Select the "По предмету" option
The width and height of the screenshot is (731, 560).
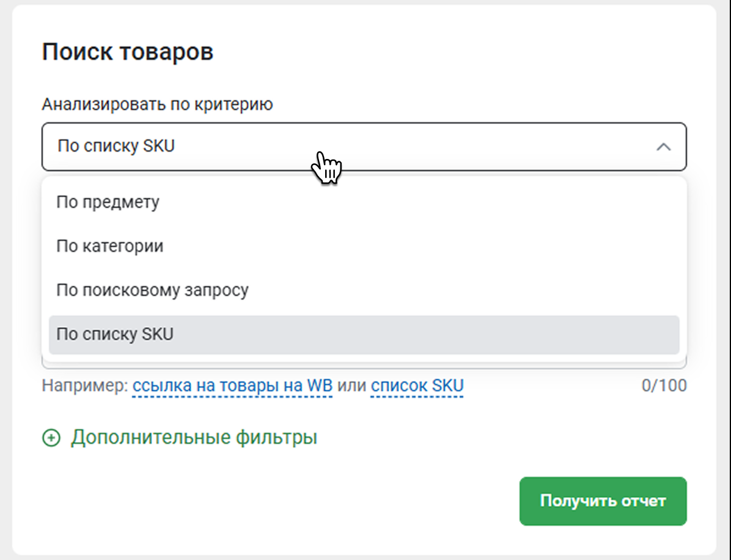[108, 202]
